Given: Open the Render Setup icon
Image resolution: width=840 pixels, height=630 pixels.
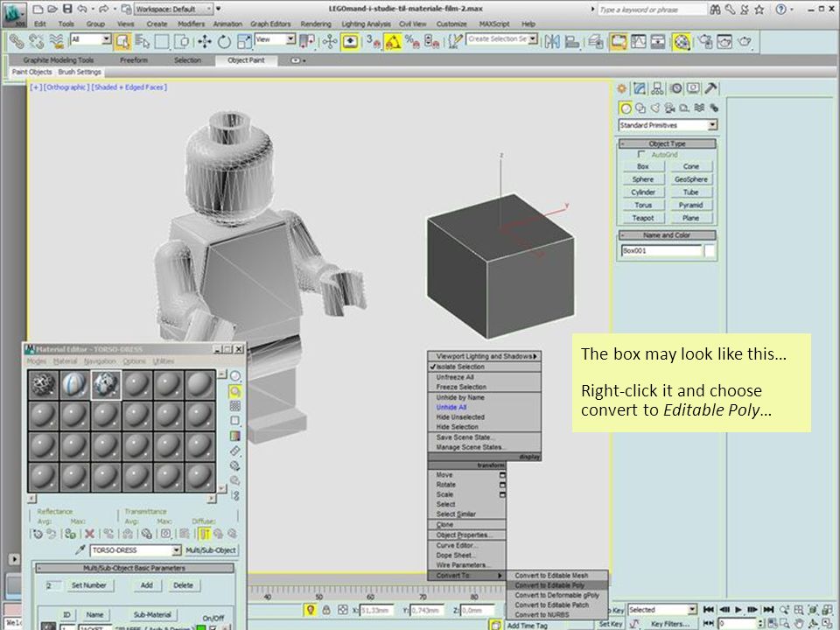Looking at the screenshot, I should [705, 41].
